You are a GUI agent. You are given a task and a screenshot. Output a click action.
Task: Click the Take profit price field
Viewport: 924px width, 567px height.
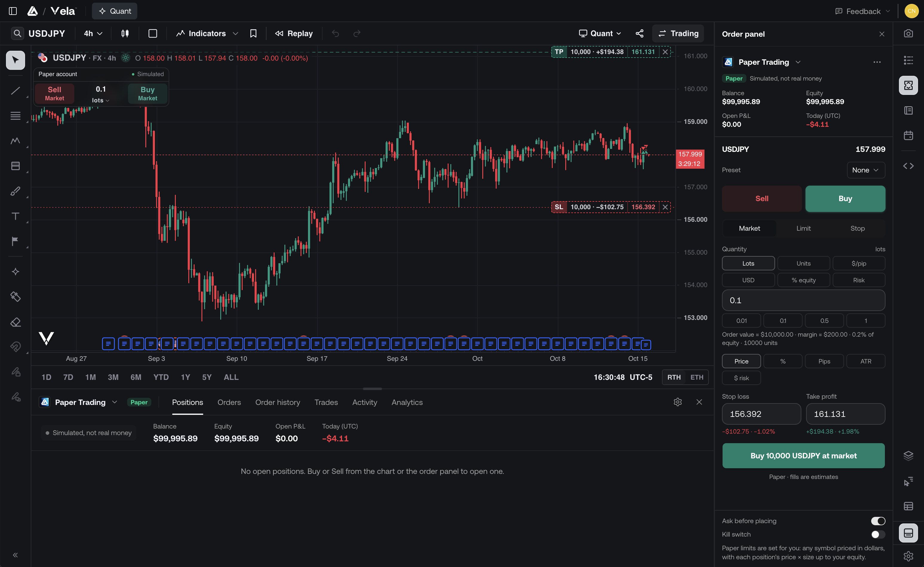845,414
